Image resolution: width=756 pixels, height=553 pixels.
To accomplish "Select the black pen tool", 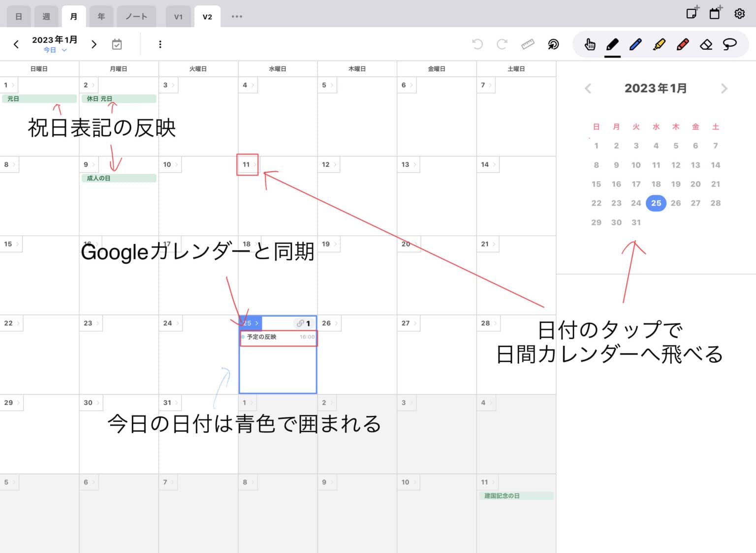I will (612, 44).
